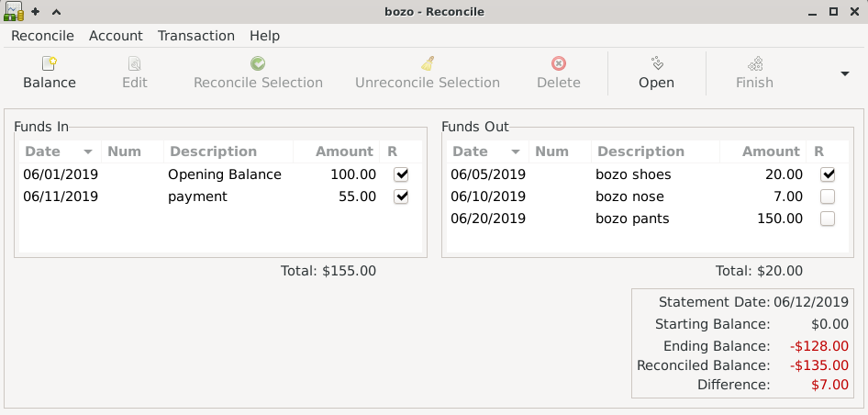The height and width of the screenshot is (415, 868).
Task: Click the Reconcile Selection checkmark icon
Action: (x=258, y=64)
